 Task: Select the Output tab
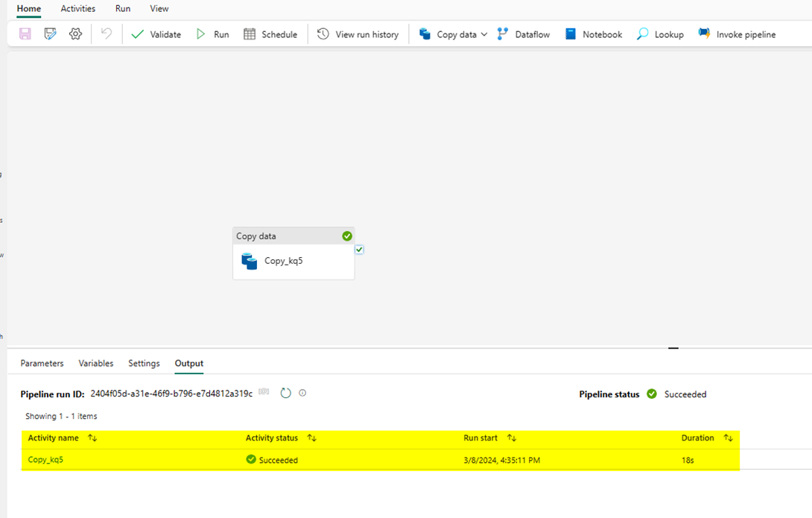[189, 363]
